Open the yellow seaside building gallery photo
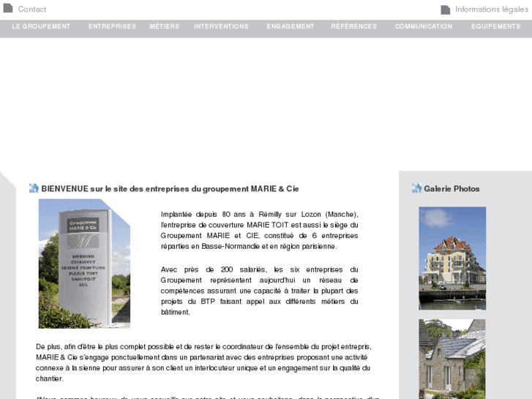The width and height of the screenshot is (532, 399). (452, 258)
